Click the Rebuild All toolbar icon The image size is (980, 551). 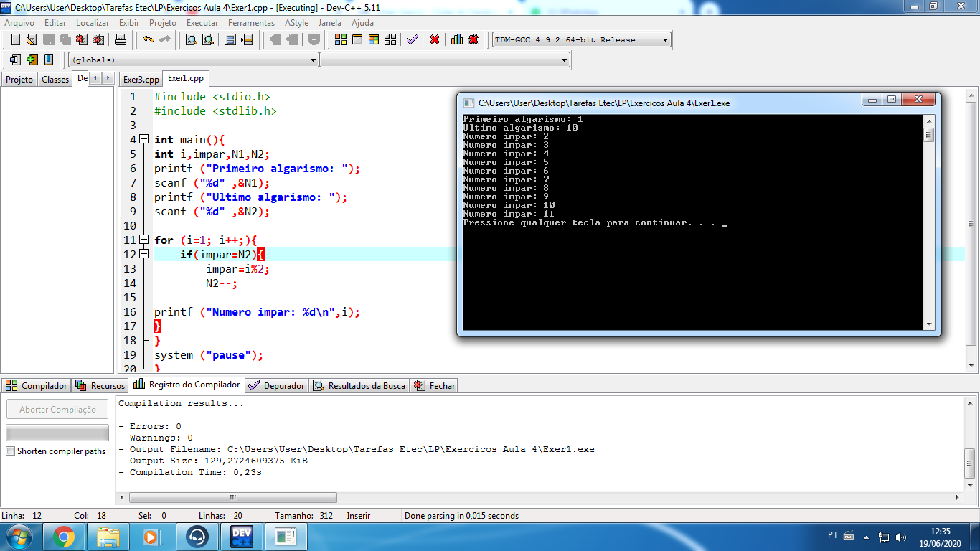[390, 39]
